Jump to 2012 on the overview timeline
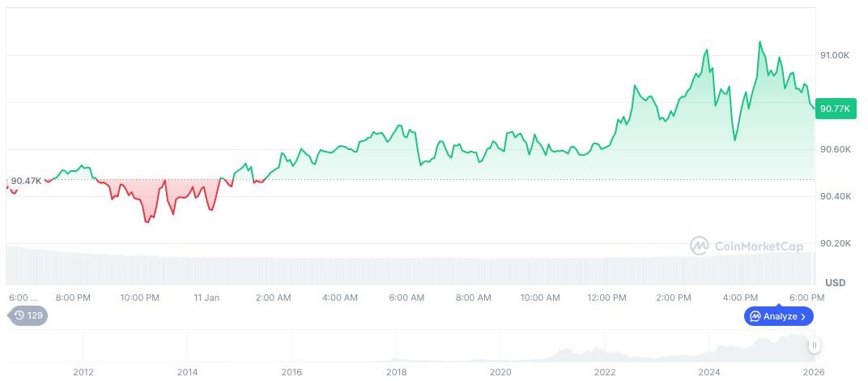 click(83, 372)
